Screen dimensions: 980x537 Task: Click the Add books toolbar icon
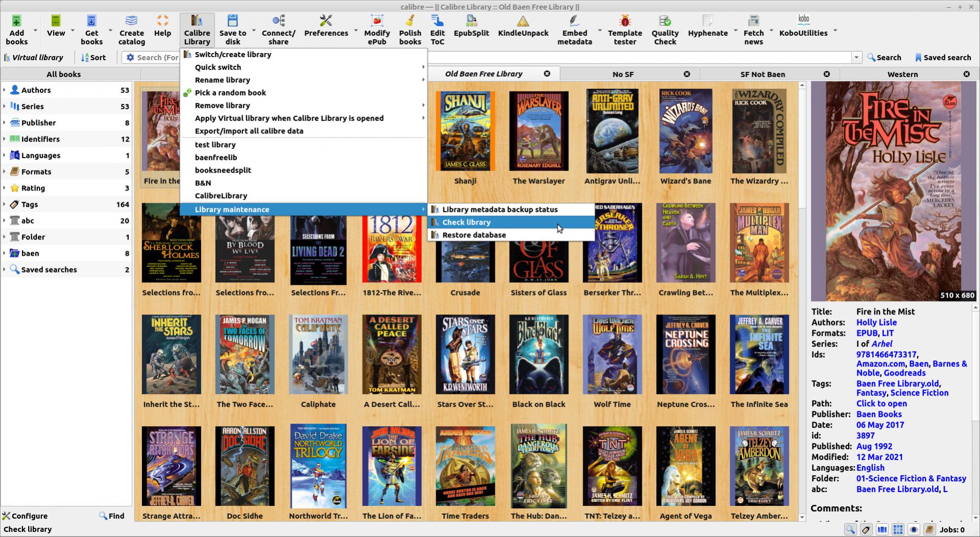(x=17, y=30)
